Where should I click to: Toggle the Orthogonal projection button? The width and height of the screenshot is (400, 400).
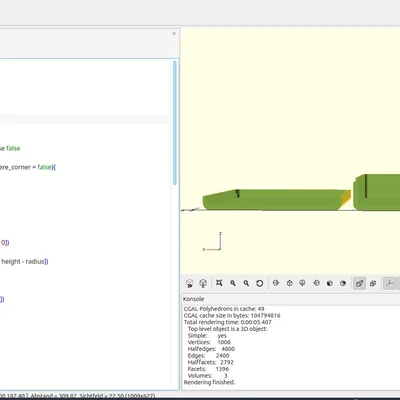tap(373, 283)
